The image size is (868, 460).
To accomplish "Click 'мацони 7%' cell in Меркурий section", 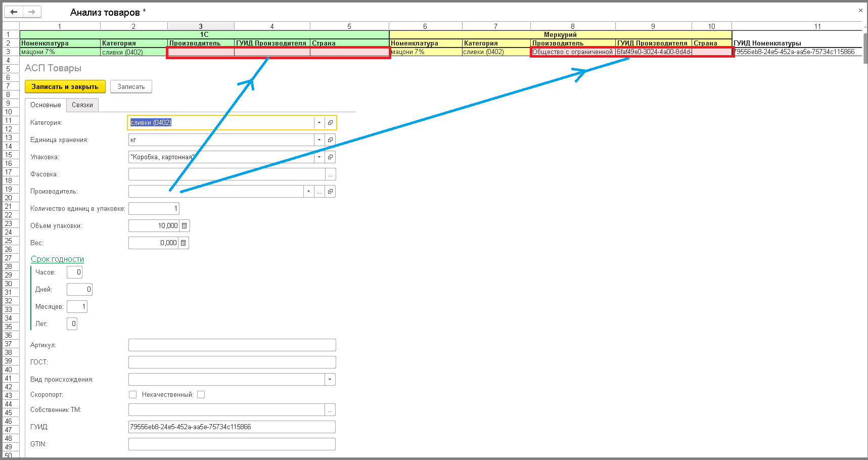I will 426,52.
